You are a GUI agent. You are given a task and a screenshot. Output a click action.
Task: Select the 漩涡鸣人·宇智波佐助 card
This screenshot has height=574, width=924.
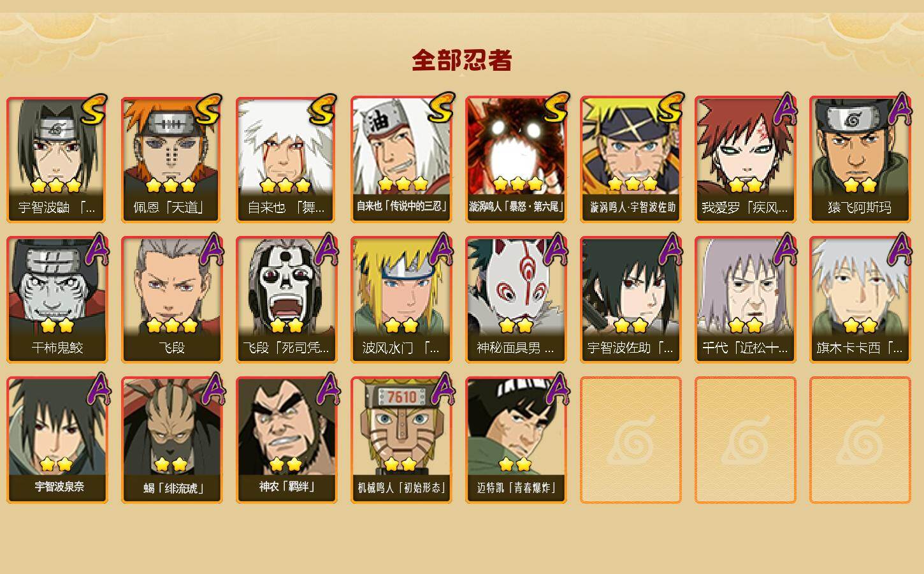(x=630, y=159)
